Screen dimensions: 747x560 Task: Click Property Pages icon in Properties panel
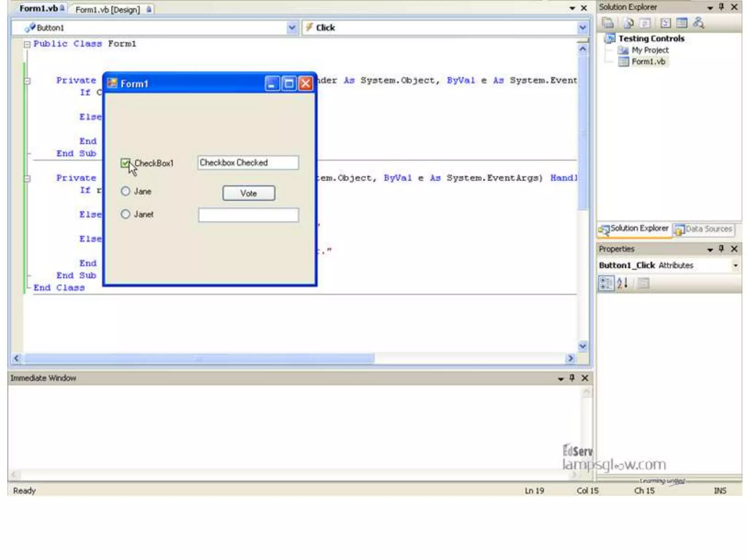(644, 283)
